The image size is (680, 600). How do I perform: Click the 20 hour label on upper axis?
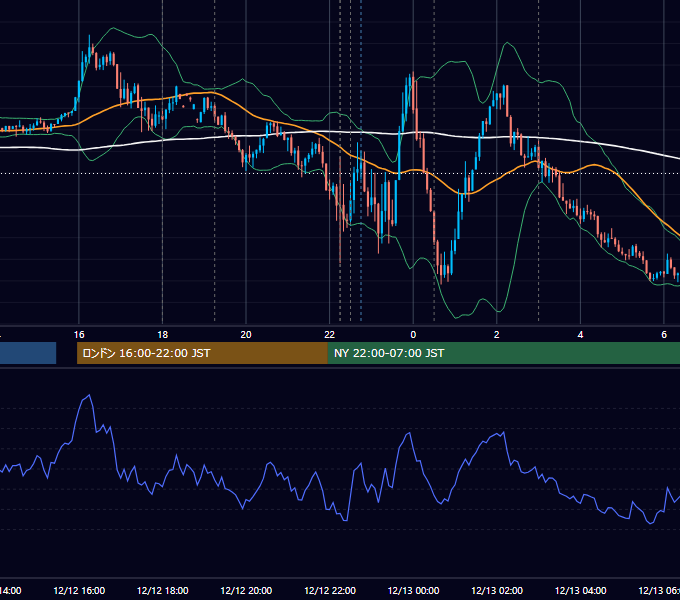[246, 335]
